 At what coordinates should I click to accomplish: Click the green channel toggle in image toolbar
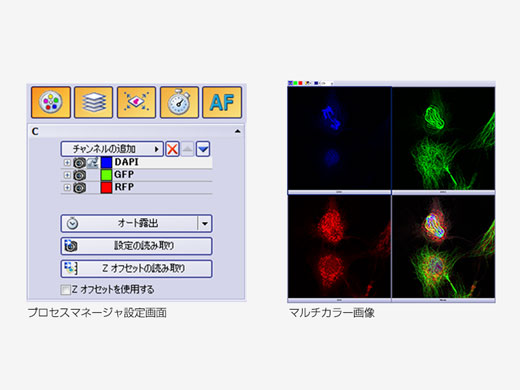coord(295,83)
